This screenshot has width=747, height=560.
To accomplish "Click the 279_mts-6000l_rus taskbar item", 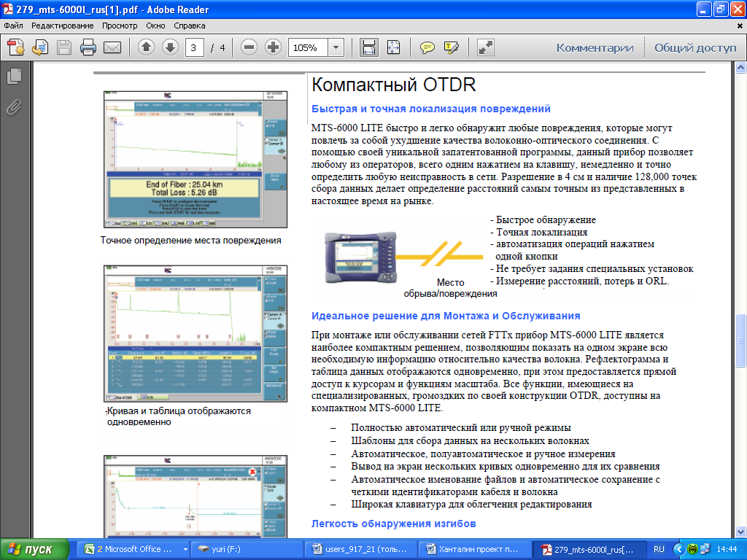I will [x=589, y=549].
